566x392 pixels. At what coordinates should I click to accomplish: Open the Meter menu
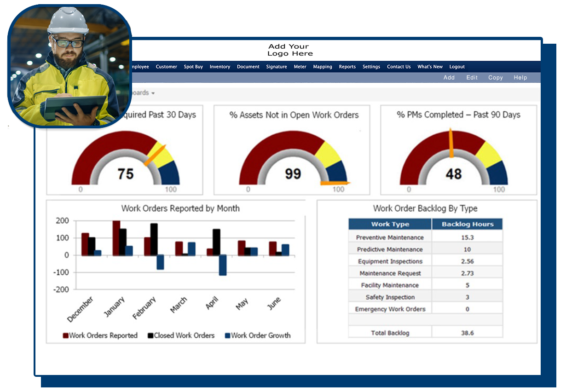(300, 67)
